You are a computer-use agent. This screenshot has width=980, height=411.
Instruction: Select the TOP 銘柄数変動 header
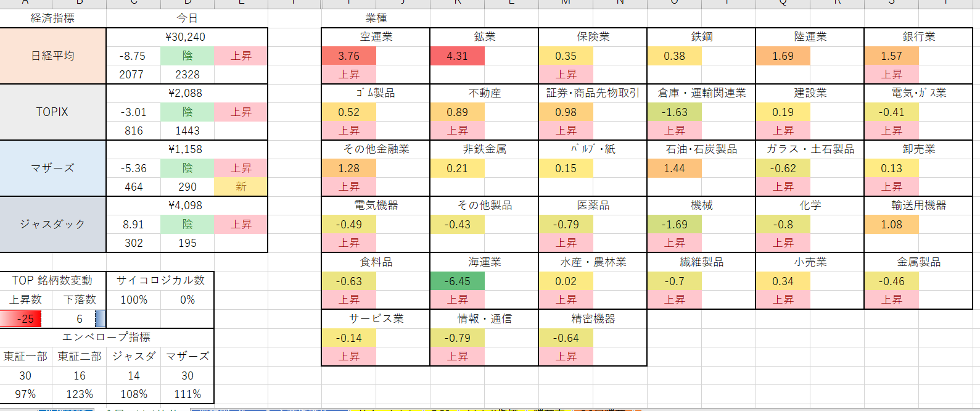click(53, 281)
